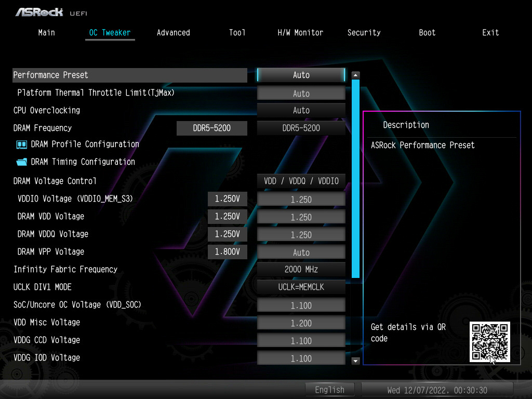Switch to the H/W Monitor tab
Screen dimensions: 532x399
300,32
